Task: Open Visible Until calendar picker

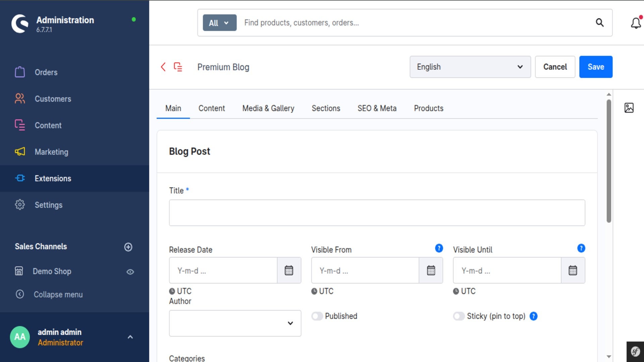Action: [x=573, y=270]
